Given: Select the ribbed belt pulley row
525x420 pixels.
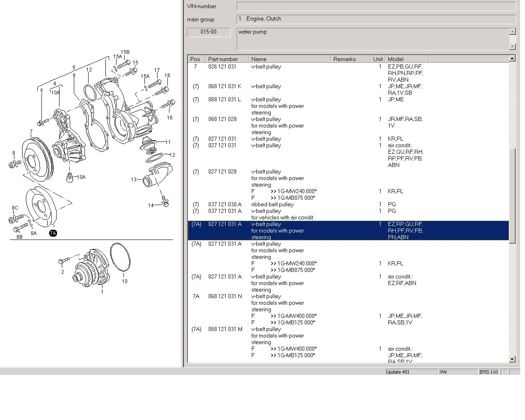Looking at the screenshot, I should tap(272, 204).
